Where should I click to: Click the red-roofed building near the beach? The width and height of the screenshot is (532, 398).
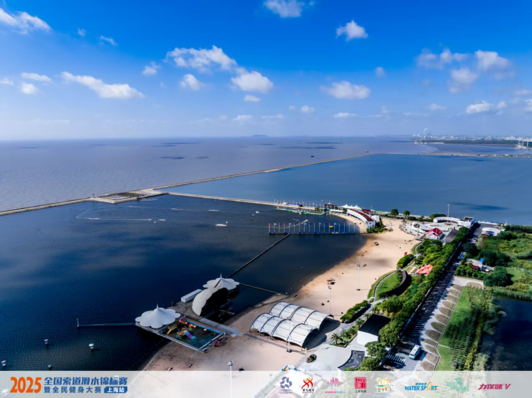(x=424, y=269)
